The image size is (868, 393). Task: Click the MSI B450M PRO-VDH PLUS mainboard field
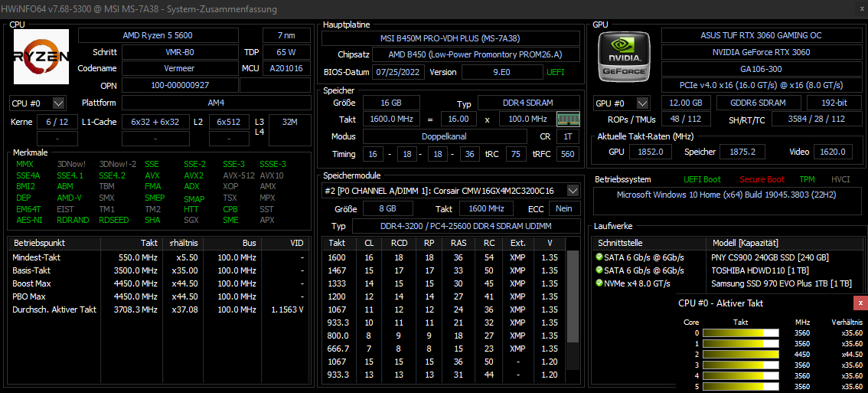coord(450,38)
